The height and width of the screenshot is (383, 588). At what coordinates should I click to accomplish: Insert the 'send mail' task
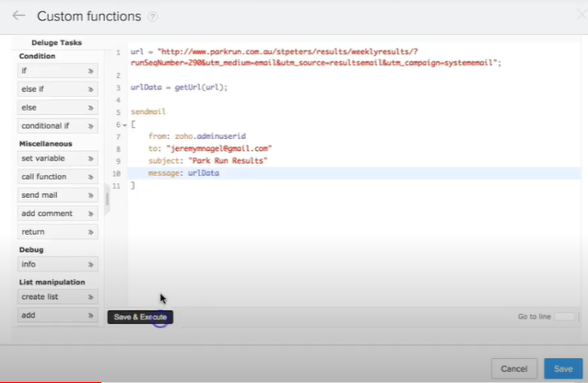pos(58,195)
